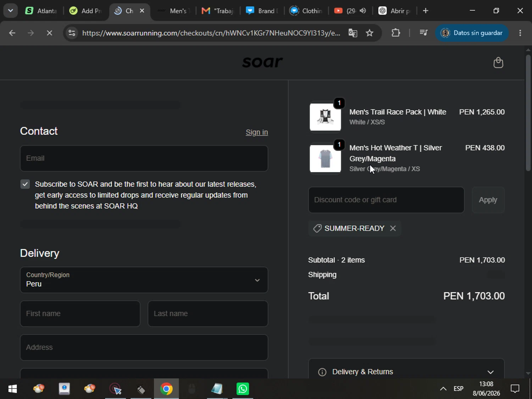Click the Sign in link
Screen dimensions: 532x399
click(x=257, y=132)
